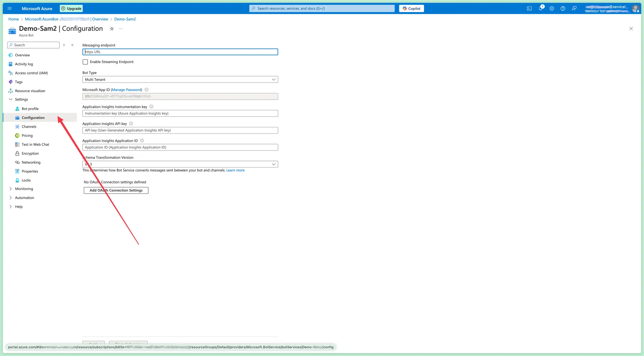Viewport: 644px width, 356px height.
Task: Focus the Instrumentation key field
Action: (x=180, y=113)
